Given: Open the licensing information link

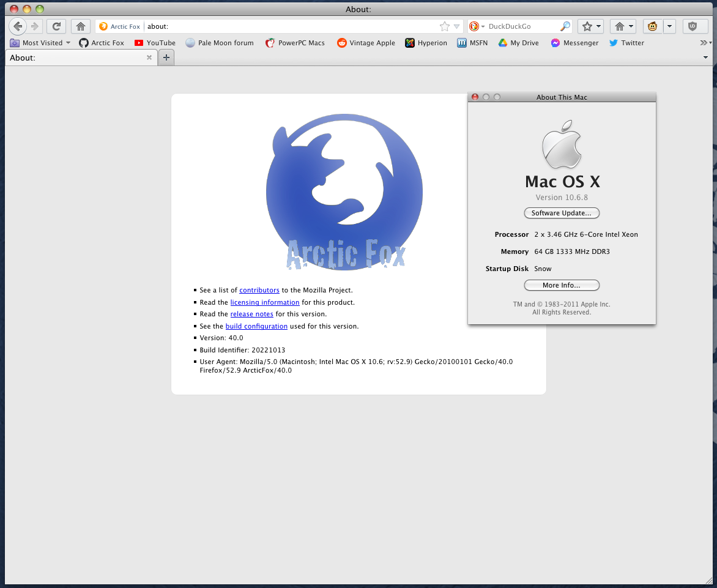Looking at the screenshot, I should [265, 302].
